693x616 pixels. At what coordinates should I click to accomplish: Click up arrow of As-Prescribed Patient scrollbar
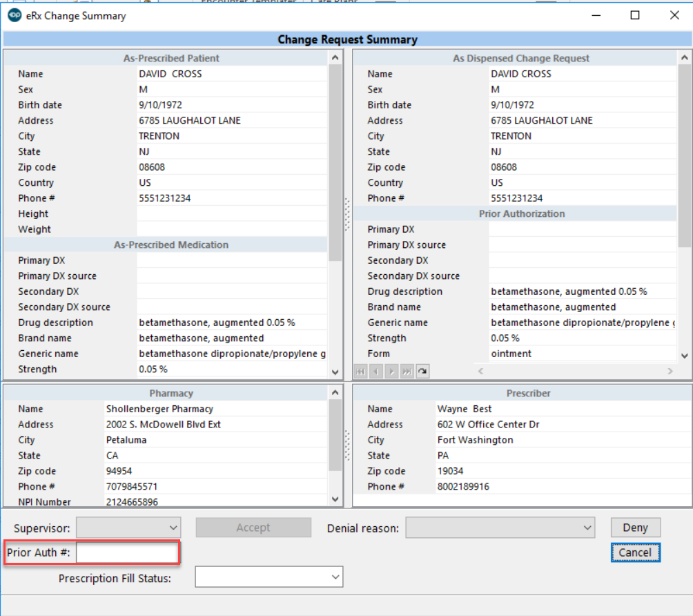[335, 58]
